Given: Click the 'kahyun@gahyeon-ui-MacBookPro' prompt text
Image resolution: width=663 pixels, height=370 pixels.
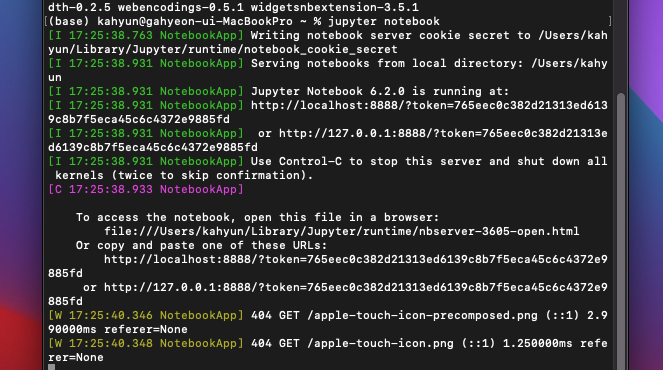Looking at the screenshot, I should [x=195, y=21].
